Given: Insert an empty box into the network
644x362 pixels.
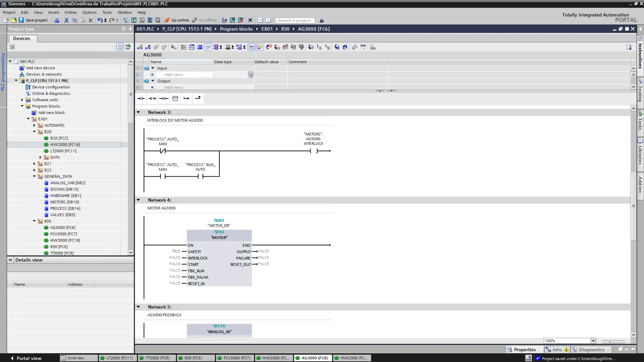Looking at the screenshot, I should tap(175, 98).
